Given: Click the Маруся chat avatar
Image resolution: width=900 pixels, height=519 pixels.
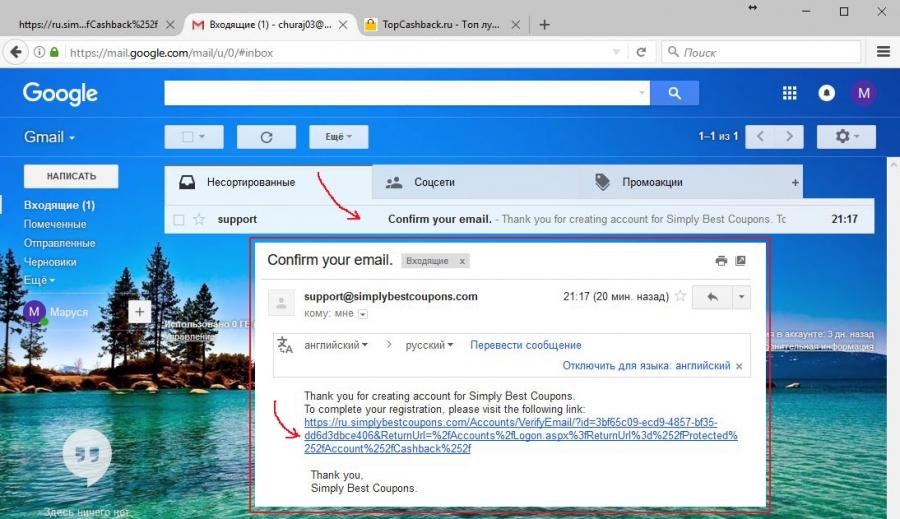Looking at the screenshot, I should pos(34,312).
